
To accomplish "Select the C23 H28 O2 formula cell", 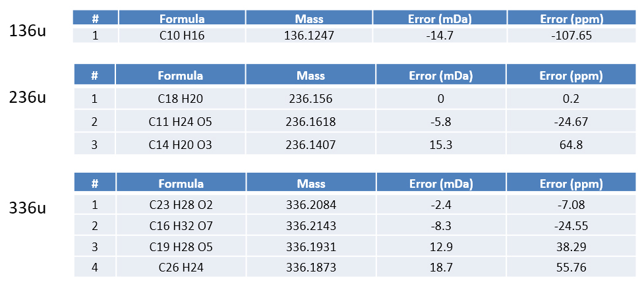I will point(181,206).
